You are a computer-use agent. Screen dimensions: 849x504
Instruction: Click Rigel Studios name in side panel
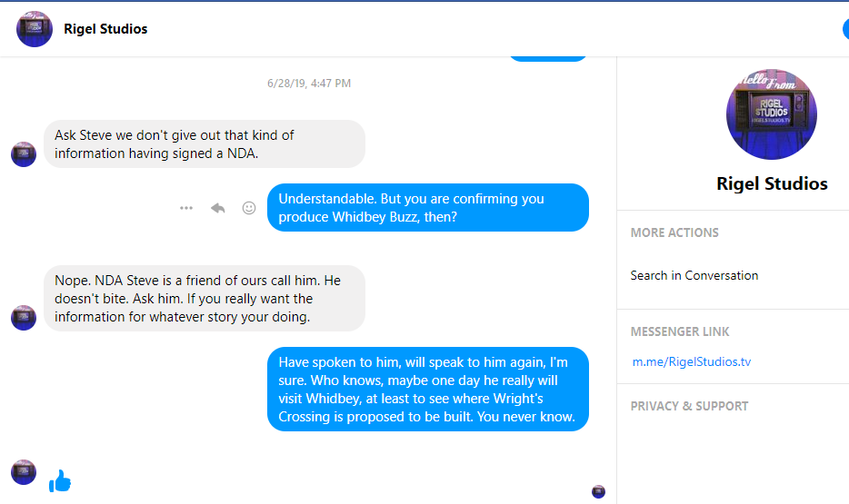point(772,183)
